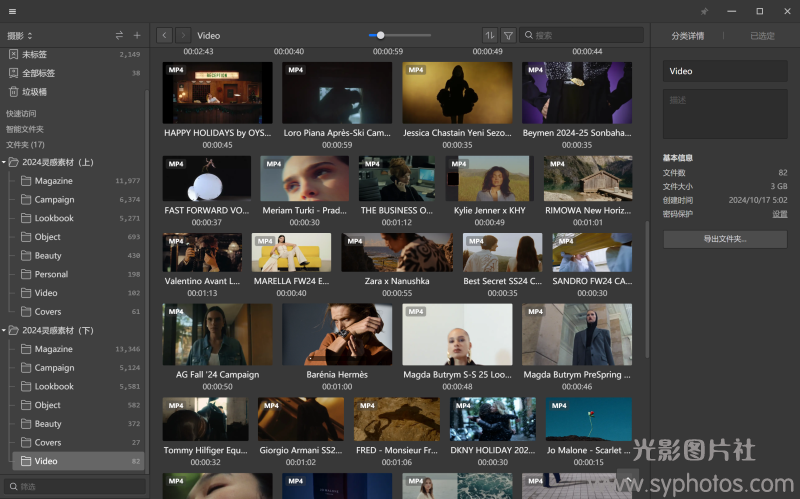
Task: Collapse the 2024灵感素材（下） folder
Action: tap(5, 331)
